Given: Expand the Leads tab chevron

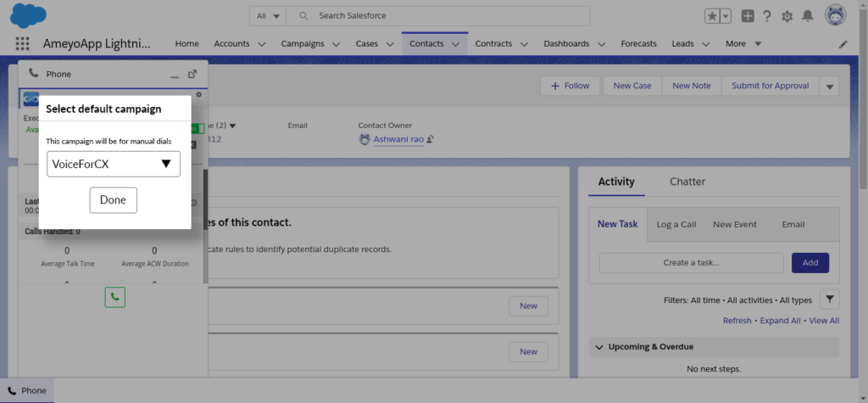Looking at the screenshot, I should point(706,44).
